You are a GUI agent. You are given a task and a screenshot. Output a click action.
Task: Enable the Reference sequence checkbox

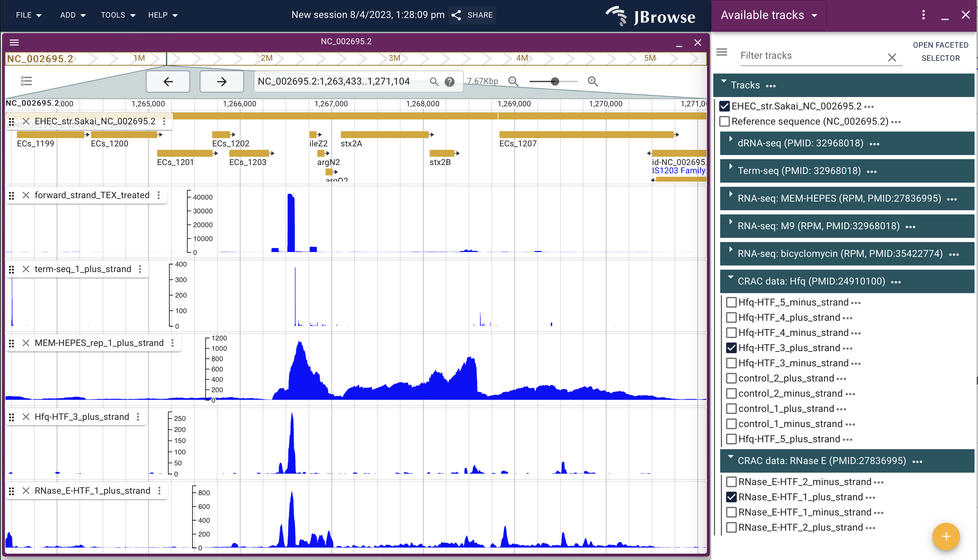[x=725, y=121]
